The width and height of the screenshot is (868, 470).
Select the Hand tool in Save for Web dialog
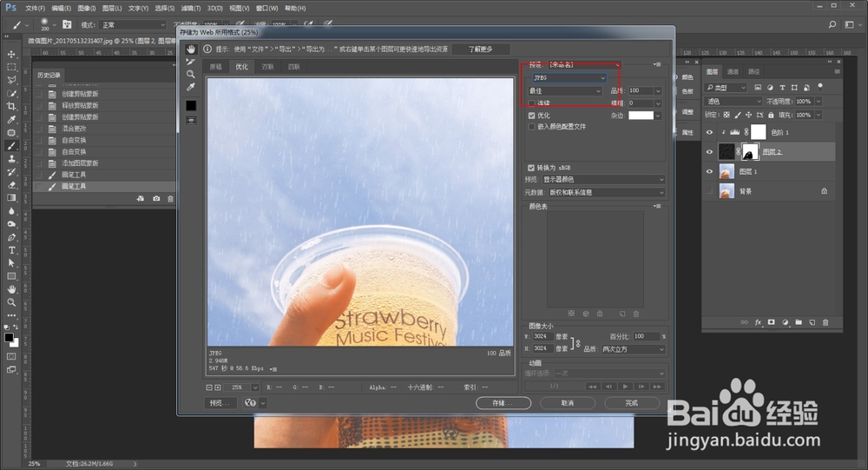[x=191, y=50]
